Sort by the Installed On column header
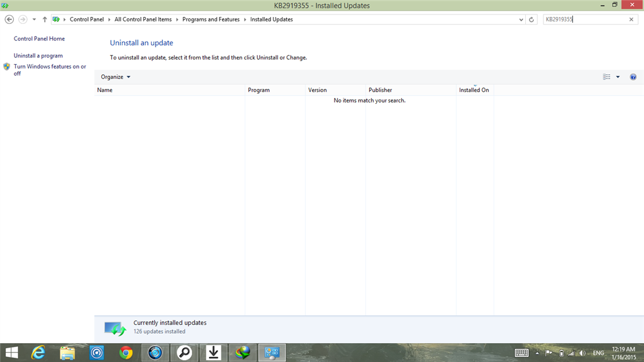 click(x=475, y=90)
